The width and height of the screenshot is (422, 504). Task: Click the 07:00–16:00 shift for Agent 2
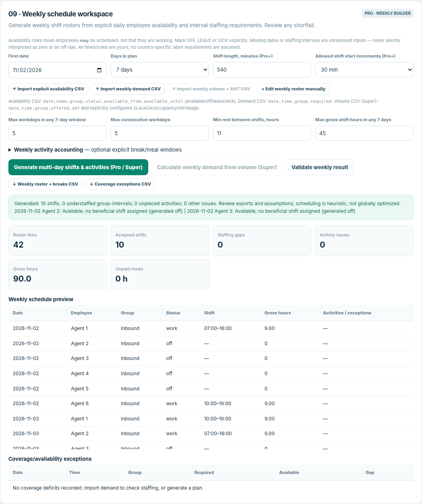tap(218, 434)
